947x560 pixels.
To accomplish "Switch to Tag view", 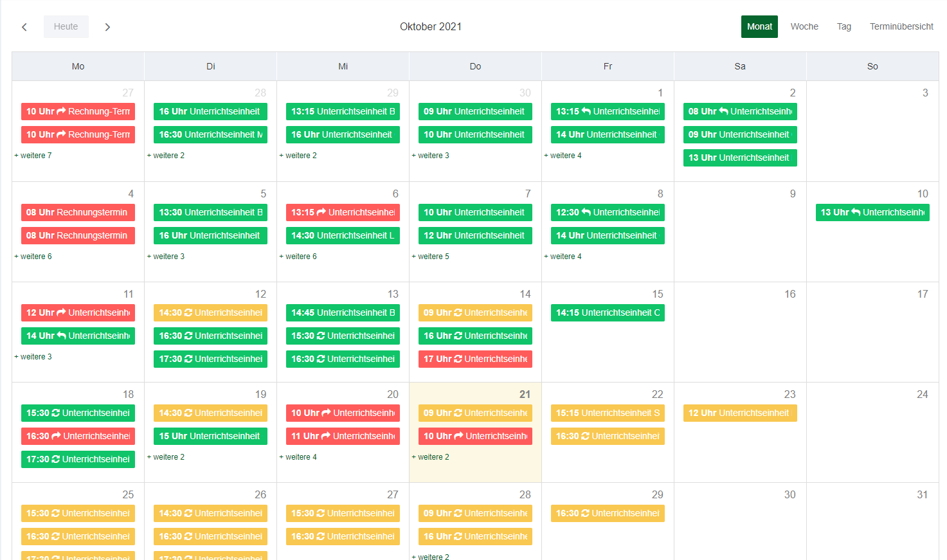I will coord(843,26).
